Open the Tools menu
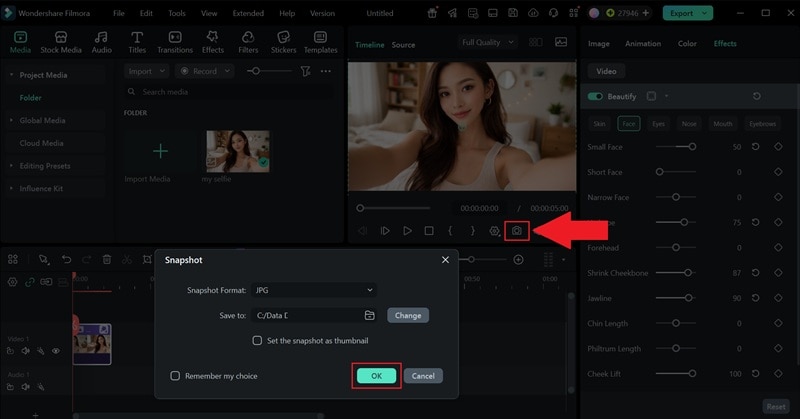This screenshot has width=800, height=419. [177, 13]
